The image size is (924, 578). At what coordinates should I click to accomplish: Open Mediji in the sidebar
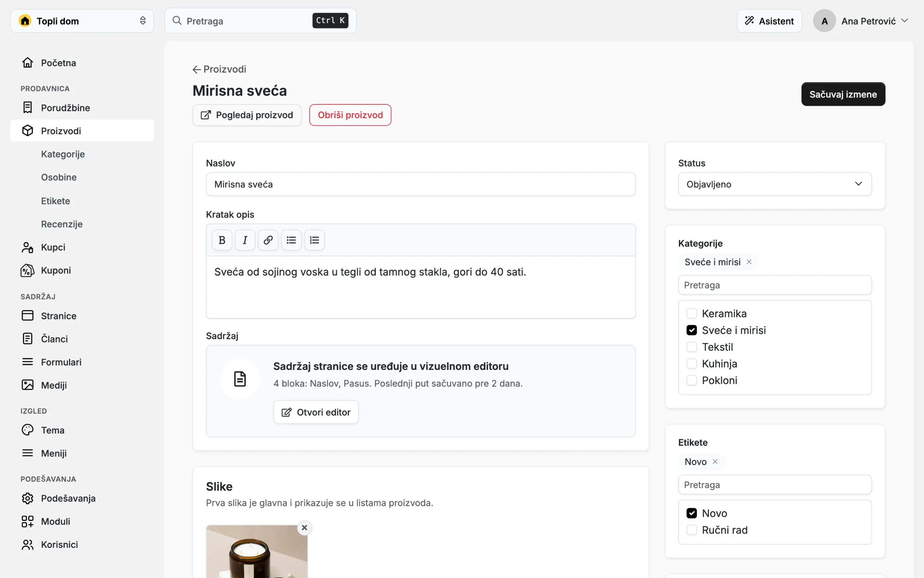[x=82, y=385]
